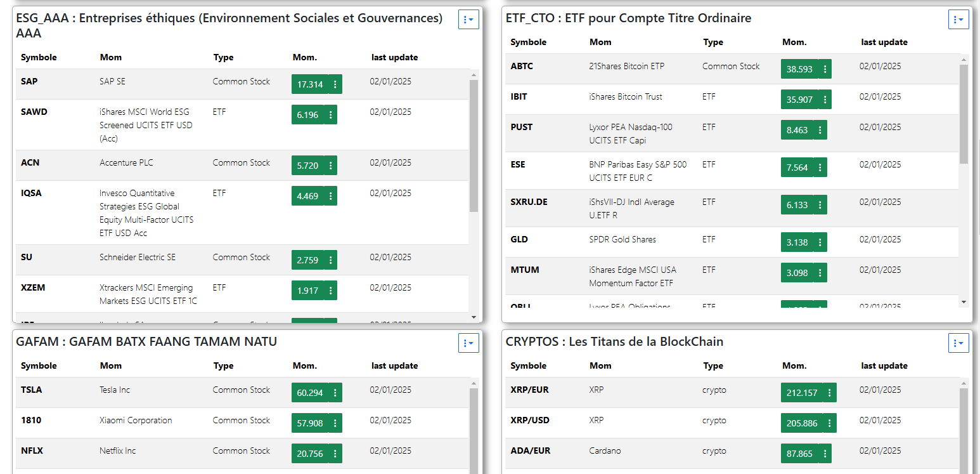Click the three-dot menu beside GLD momentum 3.138
Screen dimensions: 980x474
[x=820, y=242]
